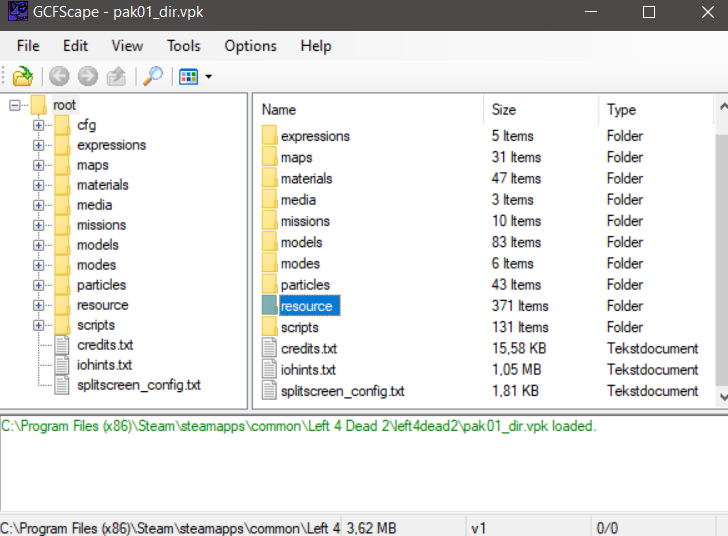Select missions folder icon in file list
The width and height of the screenshot is (728, 536).
pos(269,221)
